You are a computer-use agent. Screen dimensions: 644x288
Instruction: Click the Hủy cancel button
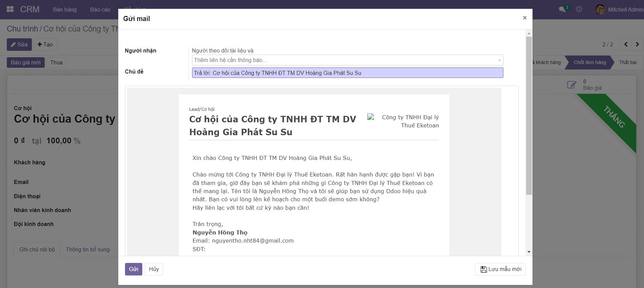pyautogui.click(x=154, y=269)
